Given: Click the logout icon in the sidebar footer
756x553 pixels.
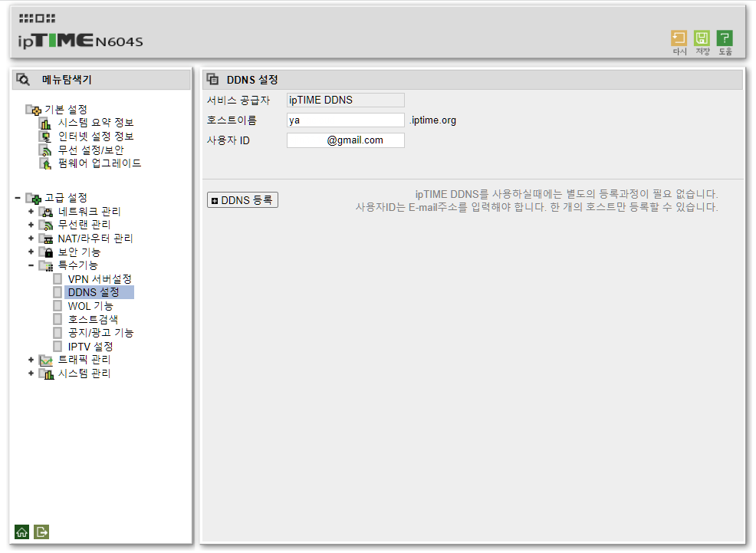Looking at the screenshot, I should [41, 532].
